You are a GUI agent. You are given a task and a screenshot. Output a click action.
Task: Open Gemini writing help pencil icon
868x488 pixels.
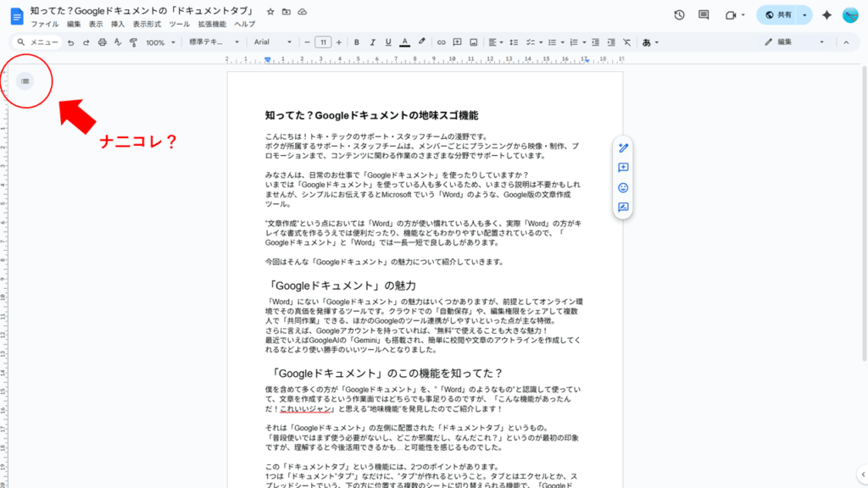tap(623, 147)
